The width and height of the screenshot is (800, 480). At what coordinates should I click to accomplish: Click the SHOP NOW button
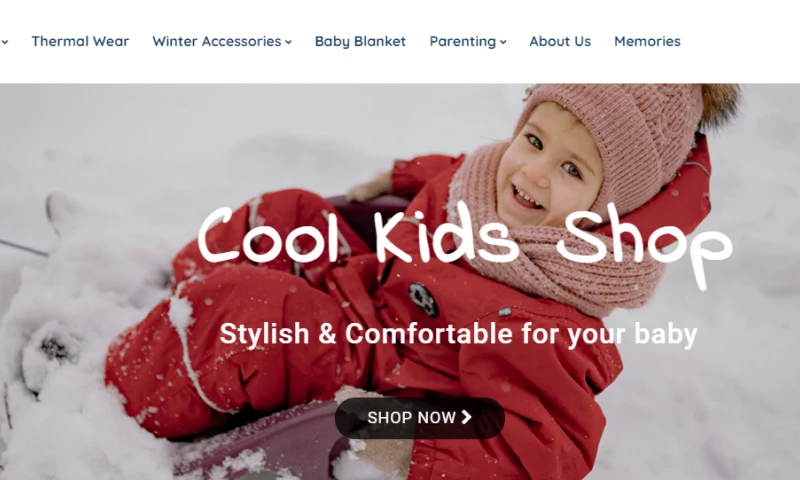[419, 418]
